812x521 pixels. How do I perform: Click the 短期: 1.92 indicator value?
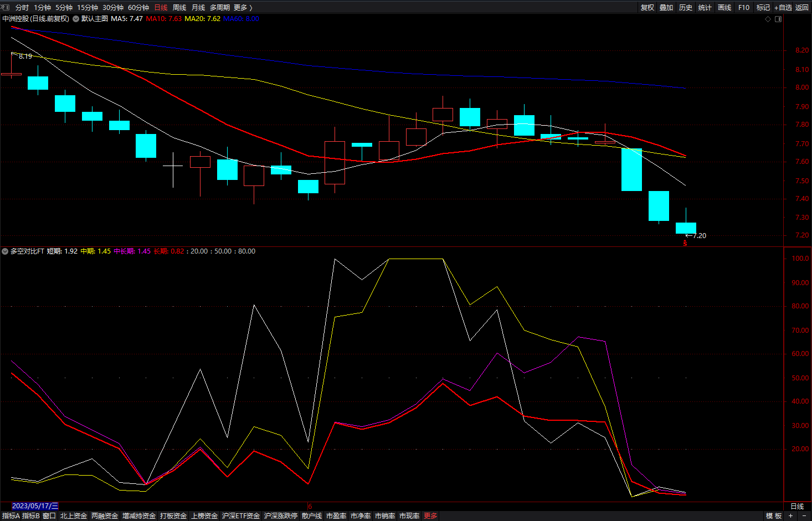62,251
